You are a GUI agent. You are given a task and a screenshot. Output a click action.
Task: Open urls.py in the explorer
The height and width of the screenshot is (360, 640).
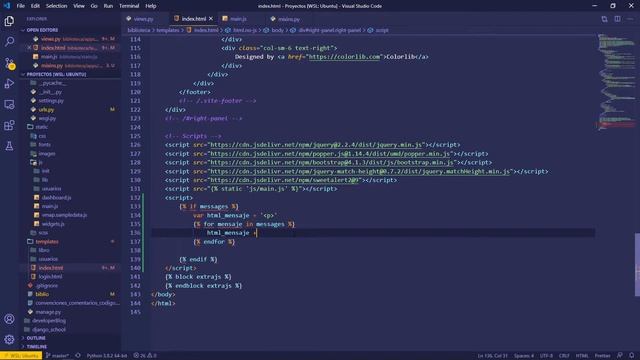coord(46,109)
